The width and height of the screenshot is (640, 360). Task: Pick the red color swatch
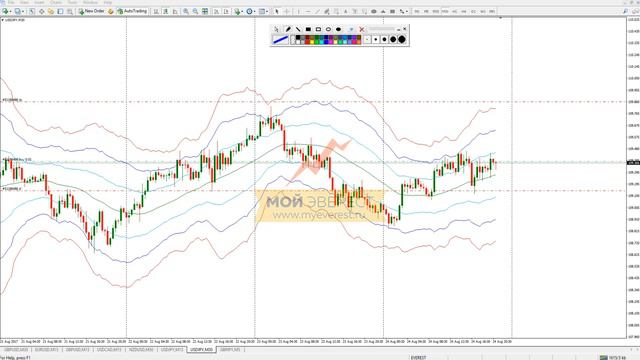click(x=307, y=42)
